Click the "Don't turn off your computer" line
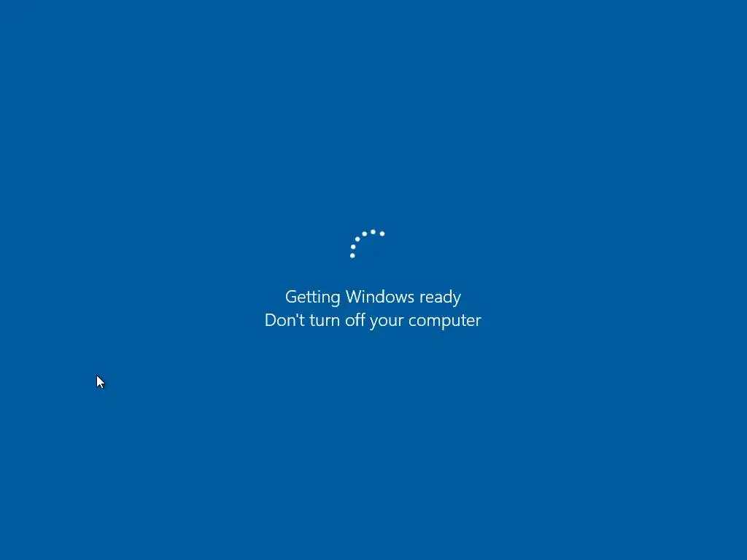 tap(373, 321)
